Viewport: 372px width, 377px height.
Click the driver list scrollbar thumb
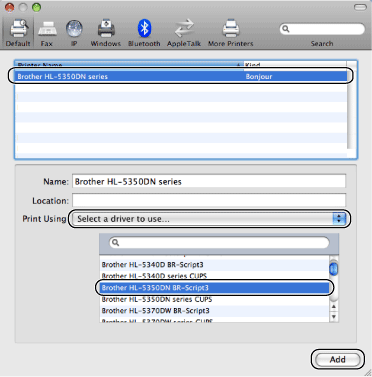click(x=334, y=269)
